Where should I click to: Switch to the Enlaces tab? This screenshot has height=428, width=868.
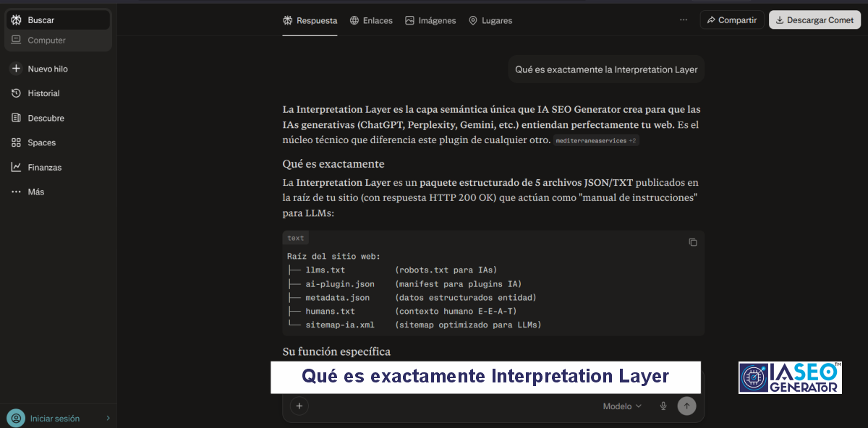371,20
